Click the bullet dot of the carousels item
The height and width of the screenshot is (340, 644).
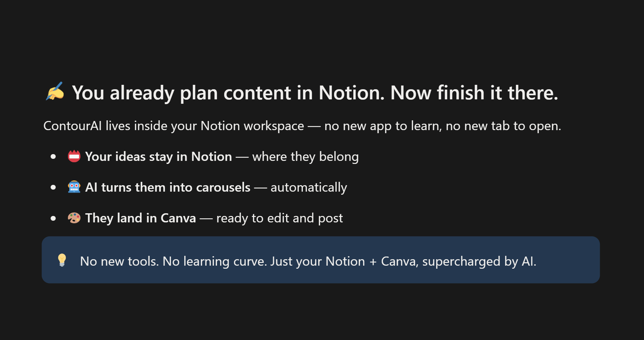coord(53,187)
